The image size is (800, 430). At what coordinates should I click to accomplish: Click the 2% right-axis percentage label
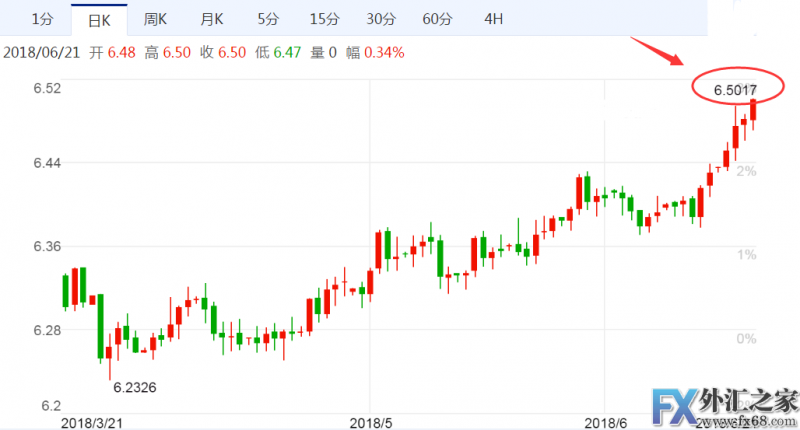click(x=745, y=171)
